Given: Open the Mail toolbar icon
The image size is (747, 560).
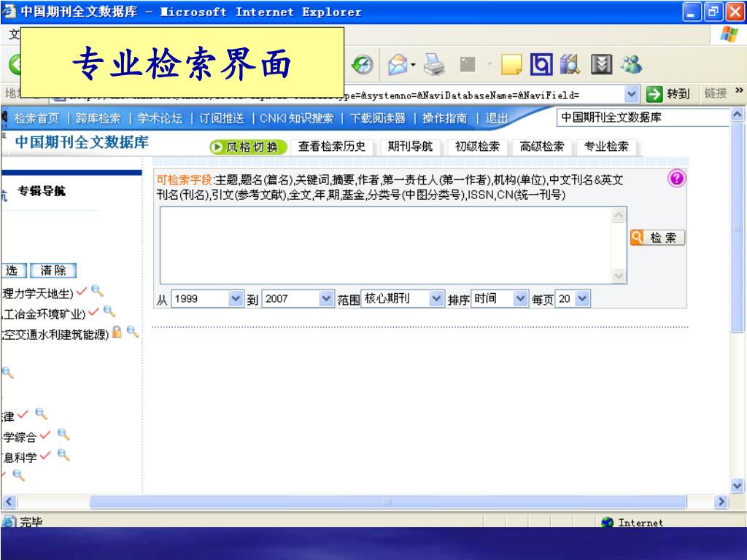Looking at the screenshot, I should tap(398, 64).
